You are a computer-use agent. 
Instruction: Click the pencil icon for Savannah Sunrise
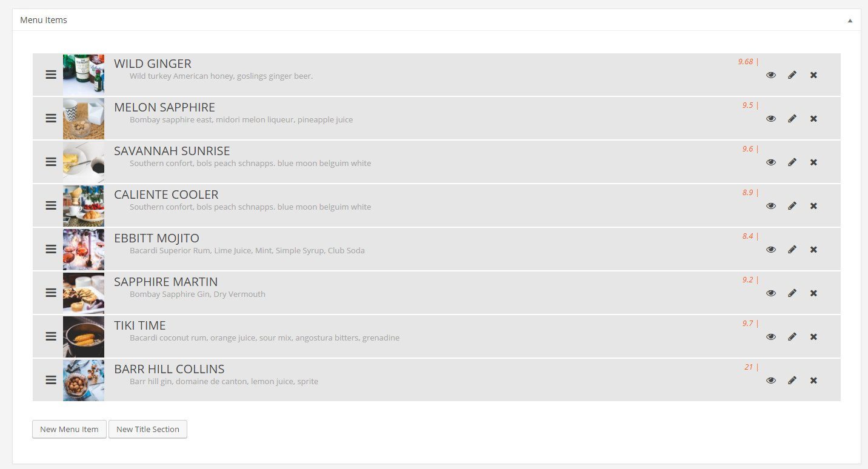tap(792, 162)
